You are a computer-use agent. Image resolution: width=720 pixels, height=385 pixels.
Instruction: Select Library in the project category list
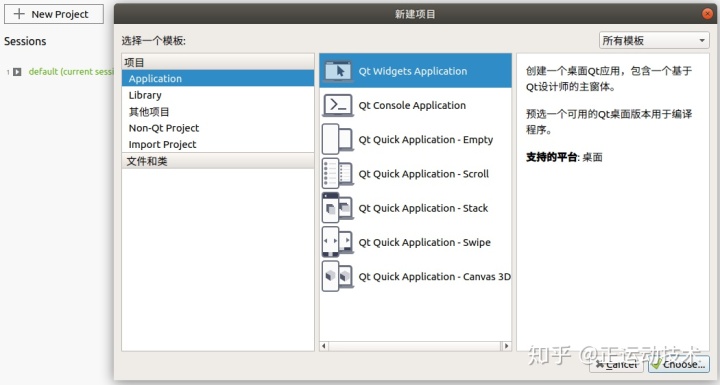pos(218,95)
